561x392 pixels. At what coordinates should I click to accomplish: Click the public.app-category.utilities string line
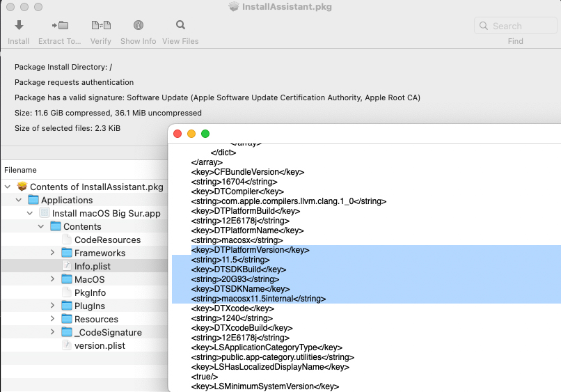click(x=273, y=357)
